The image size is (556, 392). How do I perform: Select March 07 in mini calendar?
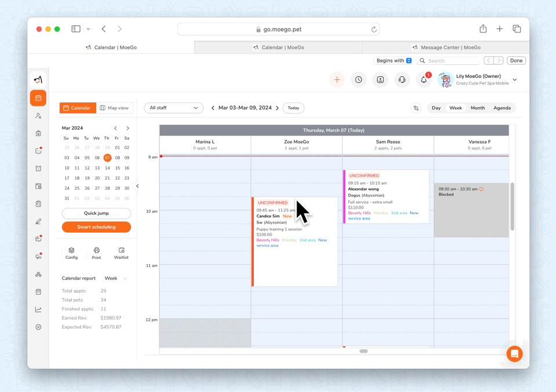pyautogui.click(x=107, y=157)
